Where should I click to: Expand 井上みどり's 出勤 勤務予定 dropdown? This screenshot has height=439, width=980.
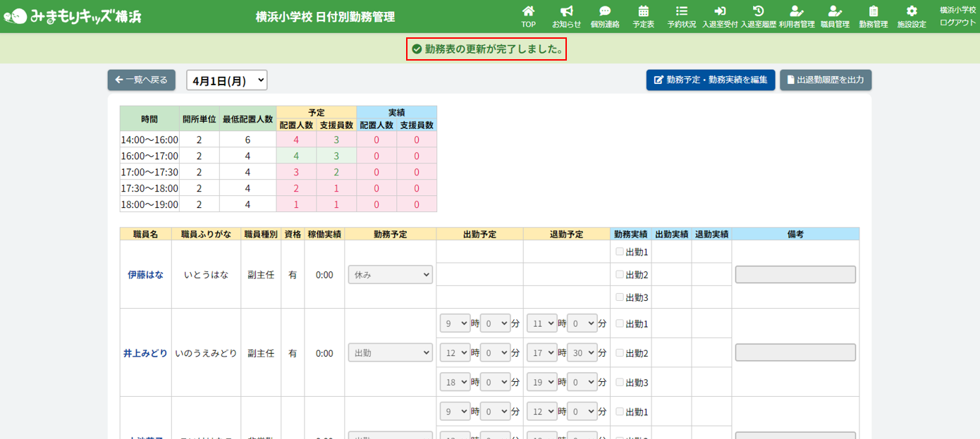pyautogui.click(x=390, y=352)
